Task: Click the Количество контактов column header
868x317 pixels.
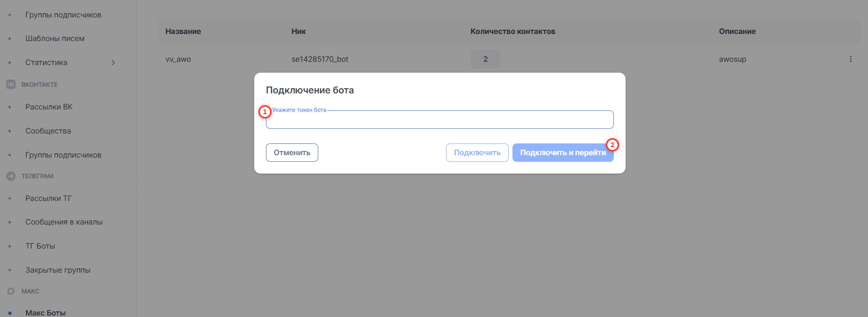Action: coord(513,31)
